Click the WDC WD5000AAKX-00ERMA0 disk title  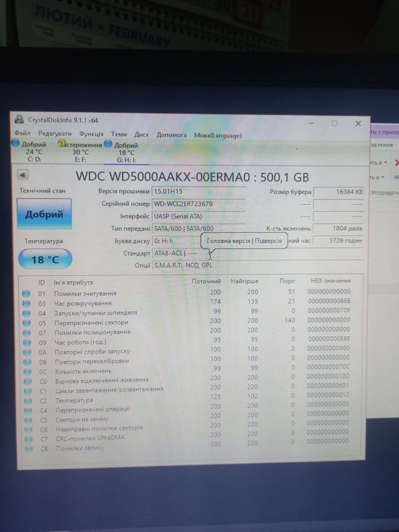[192, 177]
